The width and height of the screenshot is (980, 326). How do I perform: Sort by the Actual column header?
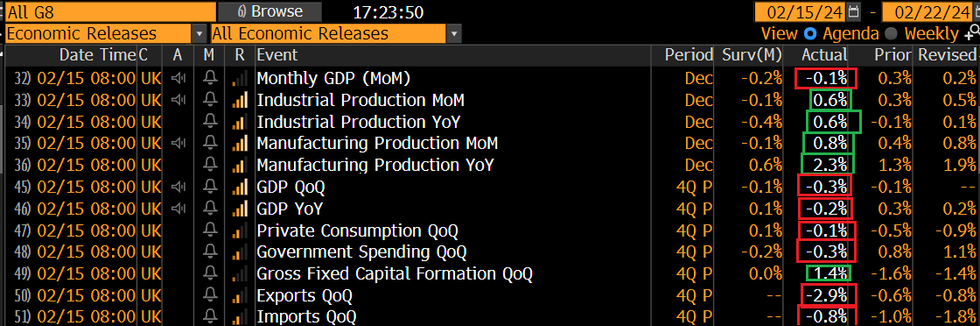click(x=824, y=55)
